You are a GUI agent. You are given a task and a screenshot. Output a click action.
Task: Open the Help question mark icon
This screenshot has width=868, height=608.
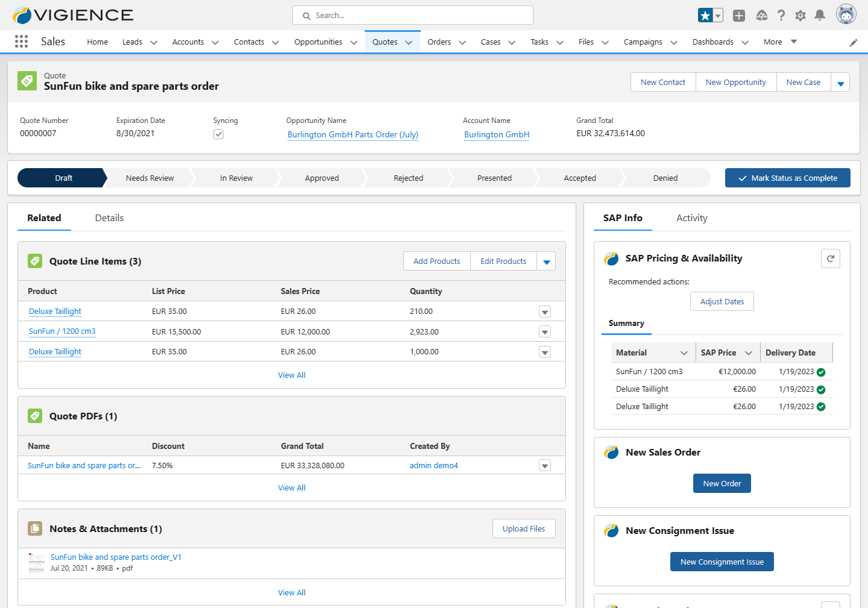781,16
